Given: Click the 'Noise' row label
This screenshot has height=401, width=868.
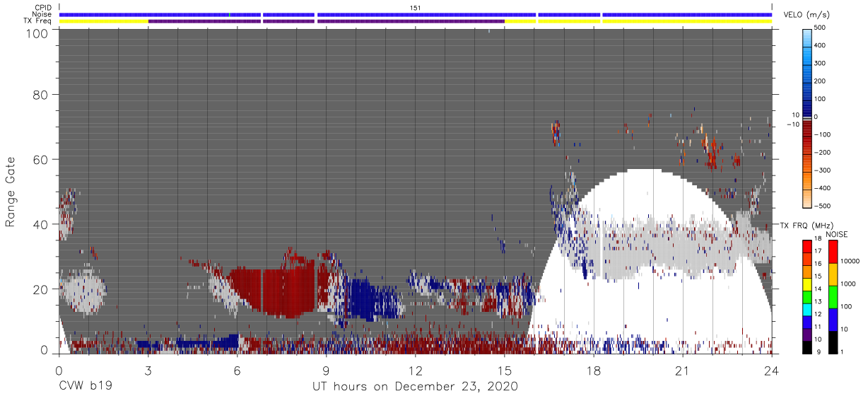Looking at the screenshot, I should pyautogui.click(x=43, y=14).
